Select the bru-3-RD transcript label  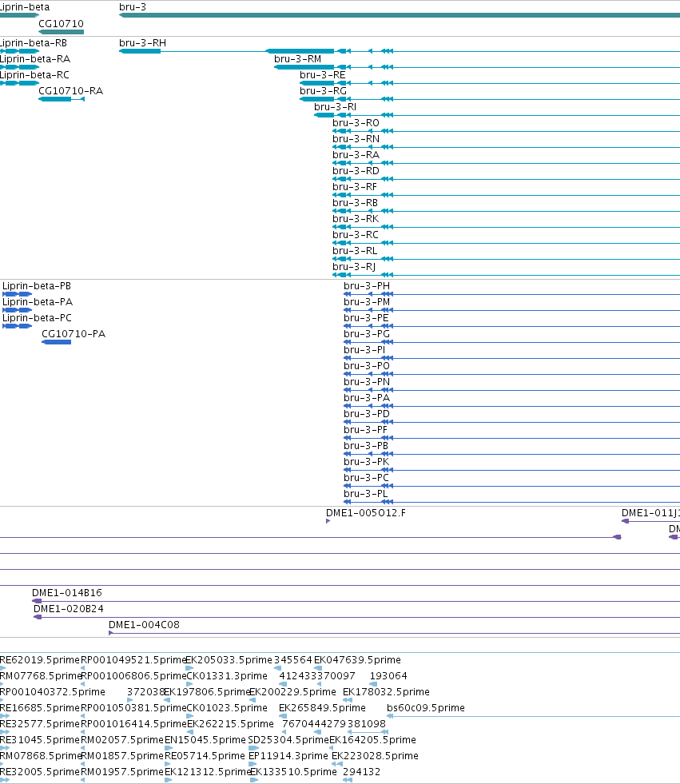tap(356, 171)
